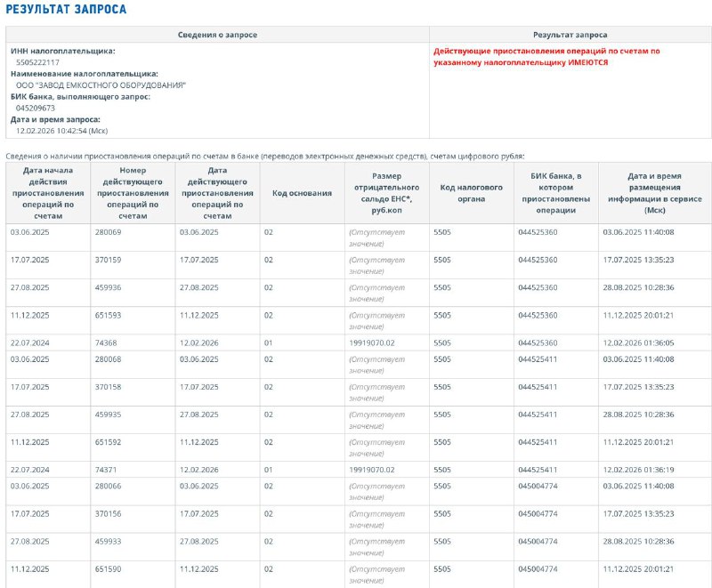Click suspension number 651592 cell
This screenshot has width=712, height=588.
coord(108,442)
